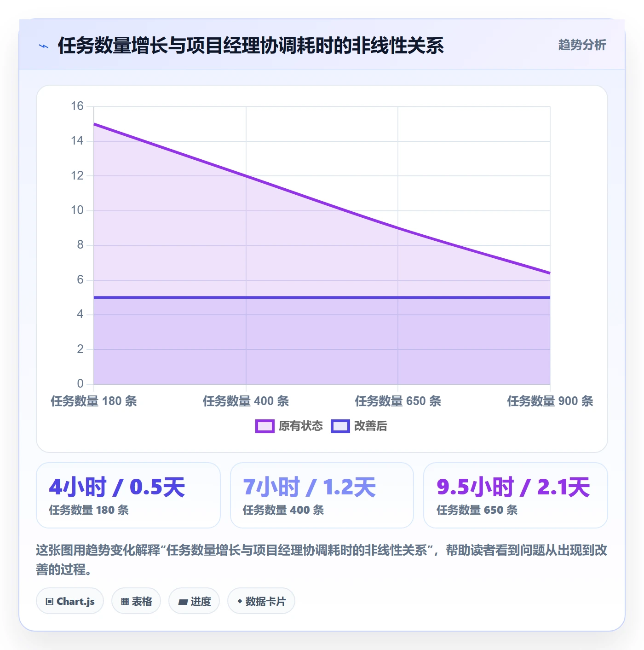Click the x-axis label 任务数量 900 条
Screen dimensions: 644x650
point(550,401)
